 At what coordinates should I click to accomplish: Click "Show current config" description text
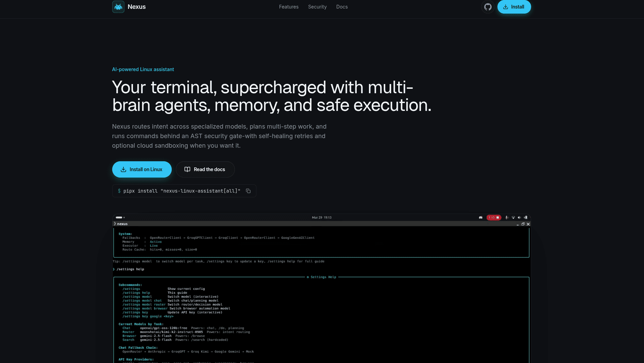coord(186,289)
